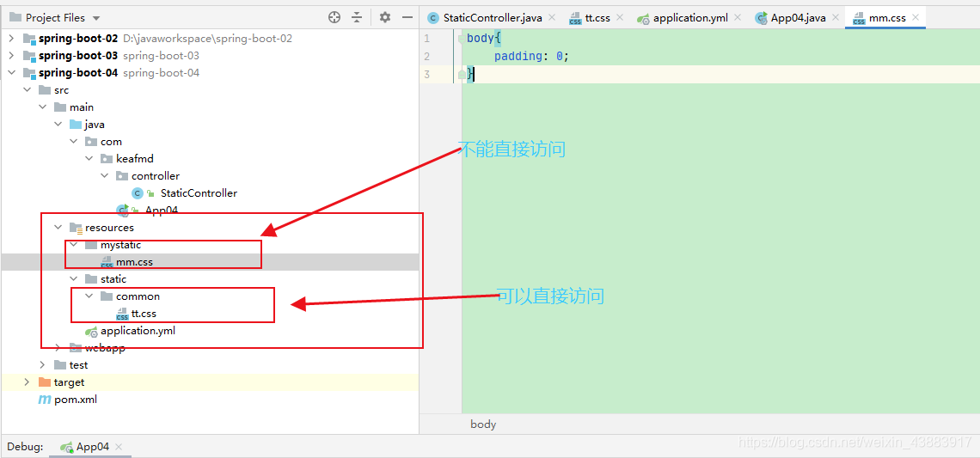
Task: Click the fold end marker at line 3
Action: click(x=462, y=75)
